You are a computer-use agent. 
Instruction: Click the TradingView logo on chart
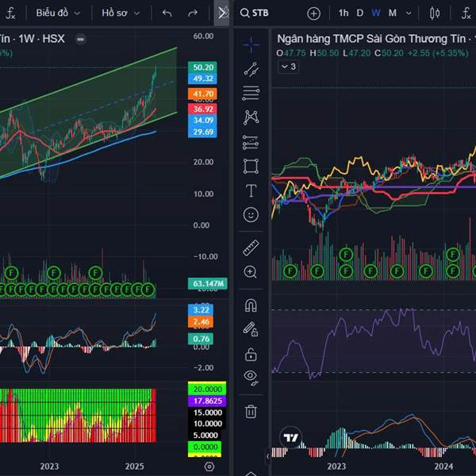[x=291, y=438]
